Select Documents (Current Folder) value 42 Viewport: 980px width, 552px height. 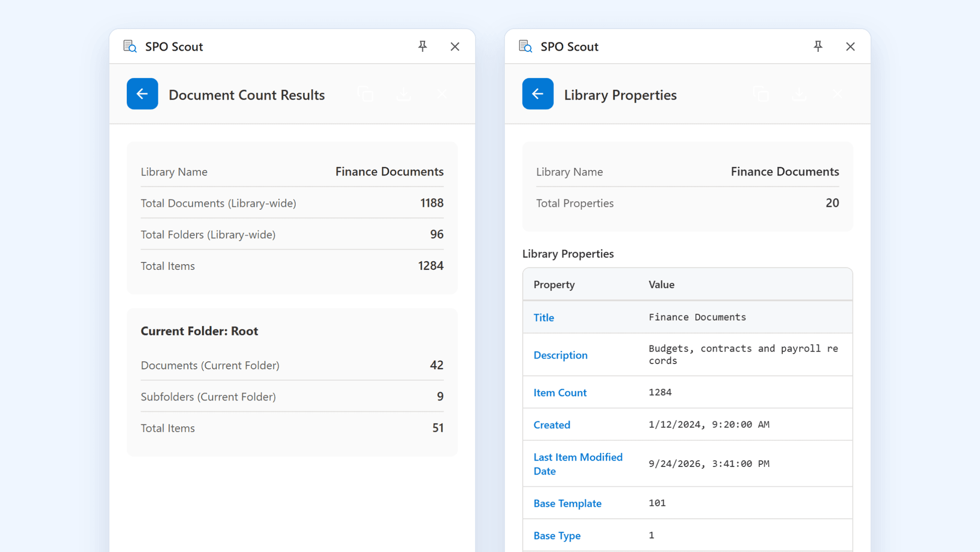tap(437, 365)
